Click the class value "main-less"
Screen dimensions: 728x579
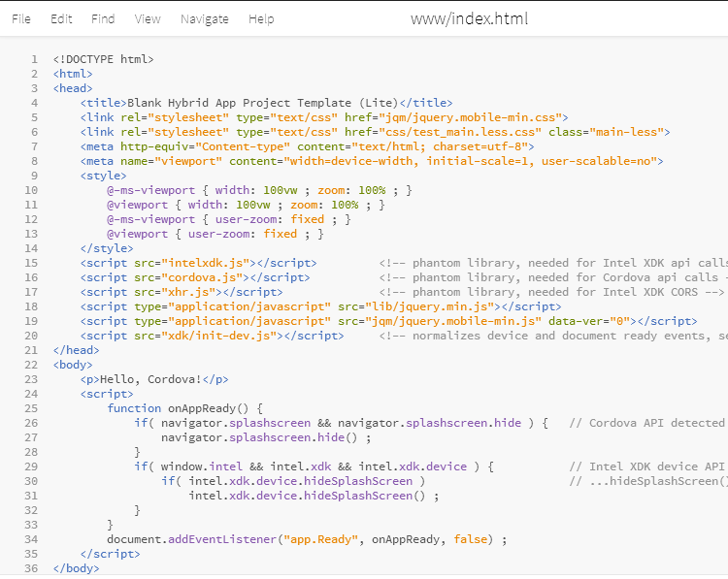click(x=626, y=132)
